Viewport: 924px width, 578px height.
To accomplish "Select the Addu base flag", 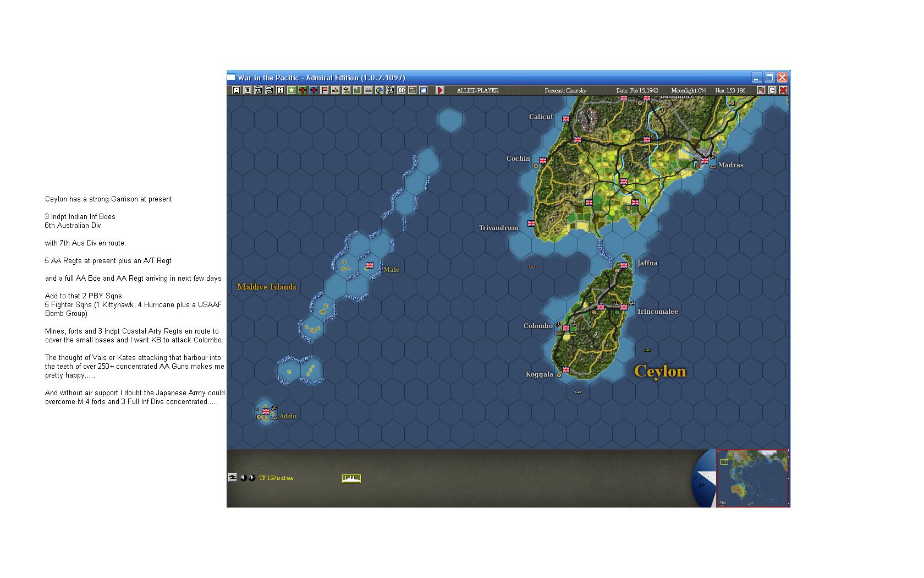I will 266,412.
